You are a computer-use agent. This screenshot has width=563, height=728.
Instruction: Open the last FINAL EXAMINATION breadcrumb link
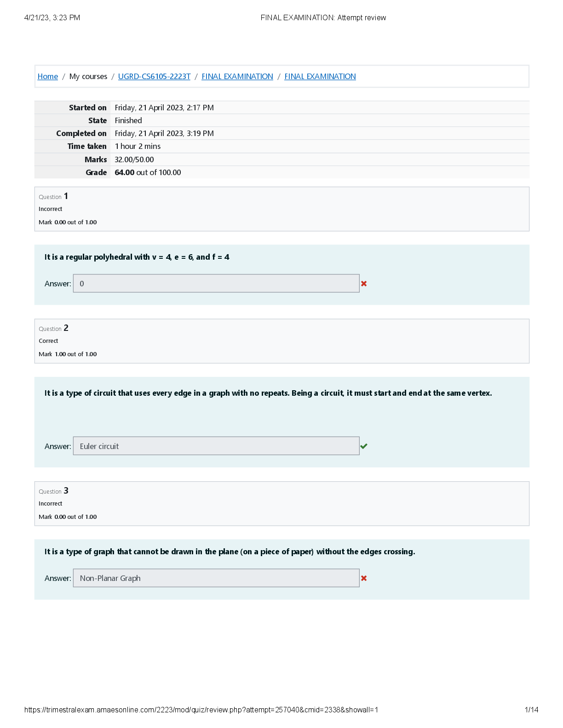tap(320, 76)
